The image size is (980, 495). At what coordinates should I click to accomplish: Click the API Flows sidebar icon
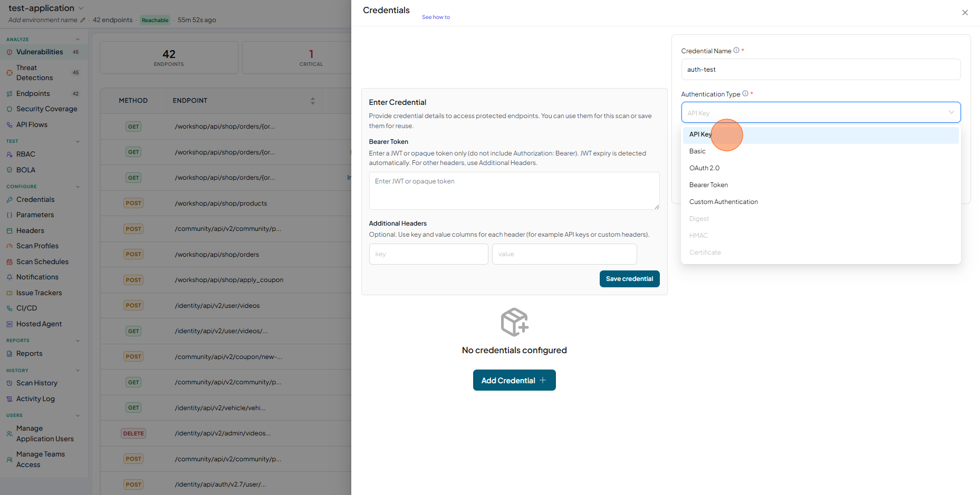[x=9, y=125]
